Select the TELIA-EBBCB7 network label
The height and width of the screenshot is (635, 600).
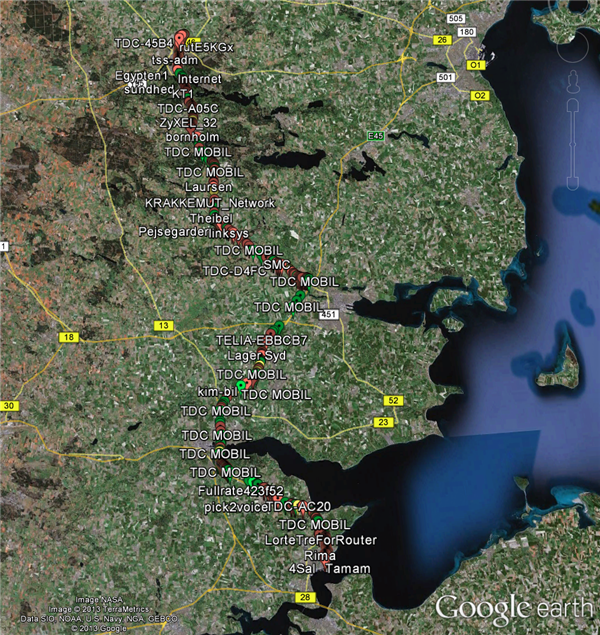pyautogui.click(x=262, y=341)
